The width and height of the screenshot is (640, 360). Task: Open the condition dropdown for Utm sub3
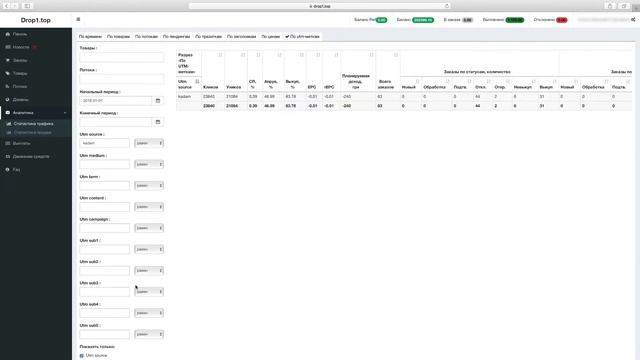click(149, 291)
